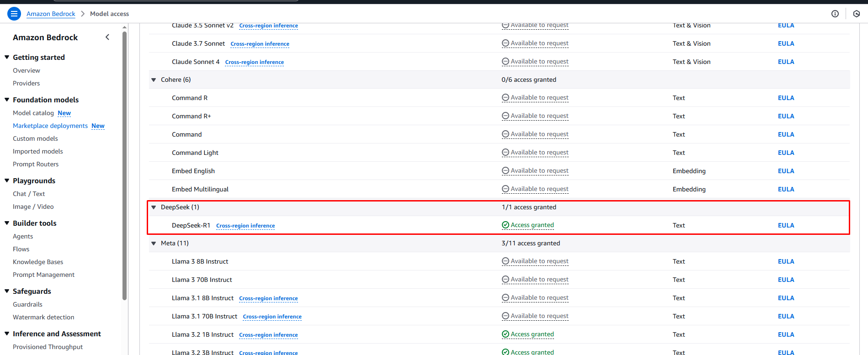868x355 pixels.
Task: Click the hexagon settings icon at top right
Action: coord(857,14)
